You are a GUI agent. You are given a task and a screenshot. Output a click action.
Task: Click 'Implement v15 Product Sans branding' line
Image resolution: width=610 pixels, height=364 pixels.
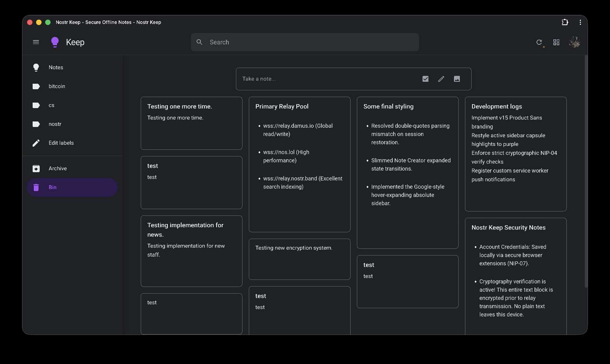[507, 122]
